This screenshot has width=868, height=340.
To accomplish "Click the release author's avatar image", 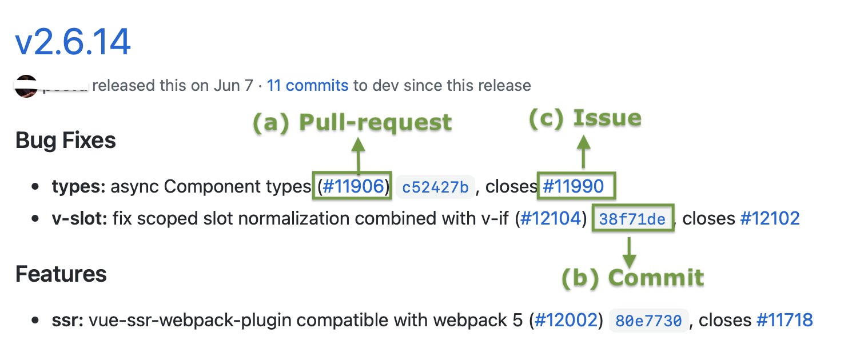I will coord(26,86).
